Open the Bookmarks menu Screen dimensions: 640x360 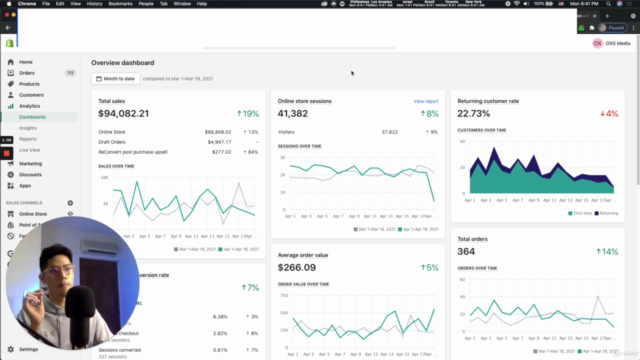[120, 4]
